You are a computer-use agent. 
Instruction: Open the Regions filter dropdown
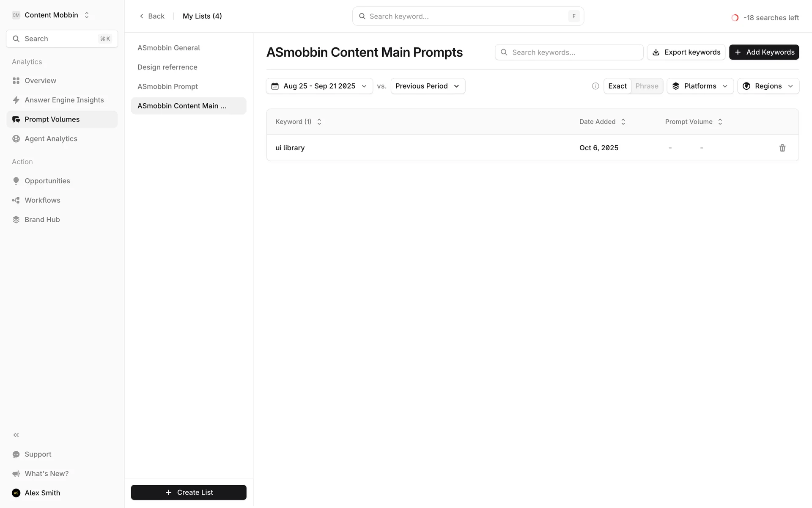pyautogui.click(x=768, y=86)
